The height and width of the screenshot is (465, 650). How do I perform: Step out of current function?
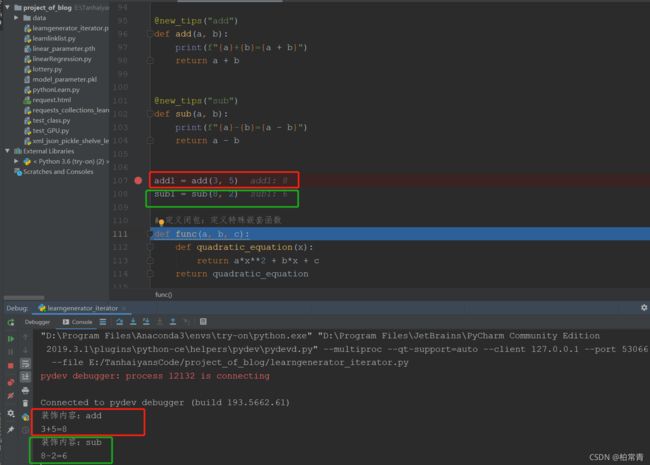pos(173,322)
